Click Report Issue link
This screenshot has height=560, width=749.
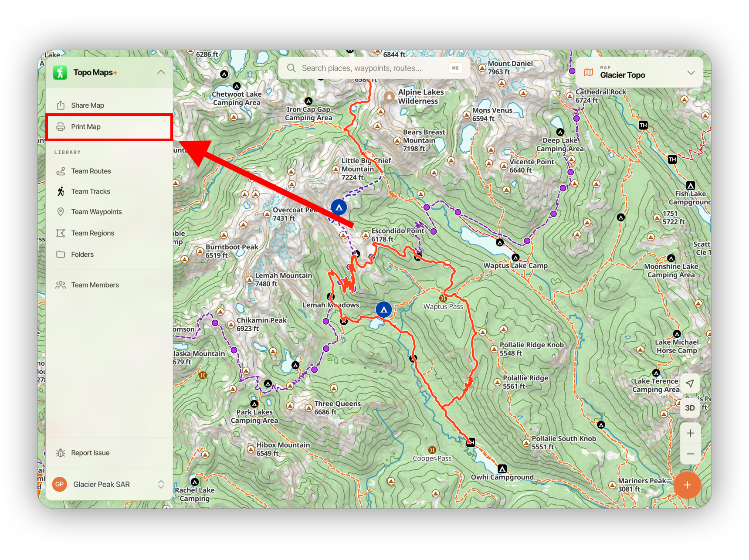pos(109,453)
